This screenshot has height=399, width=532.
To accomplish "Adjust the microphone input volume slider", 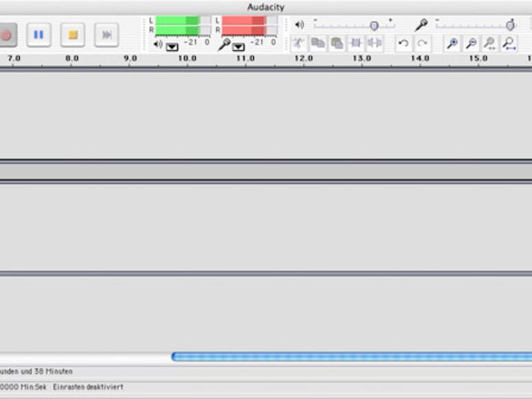I will 510,26.
